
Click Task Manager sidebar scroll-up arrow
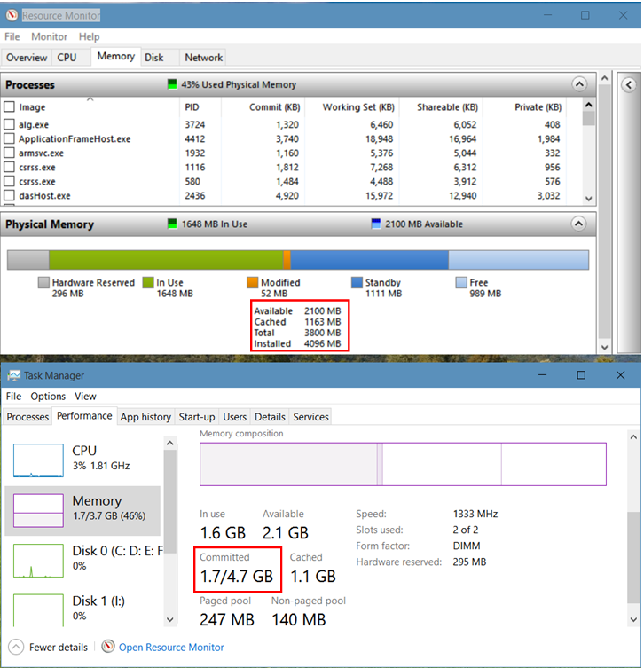click(170, 443)
